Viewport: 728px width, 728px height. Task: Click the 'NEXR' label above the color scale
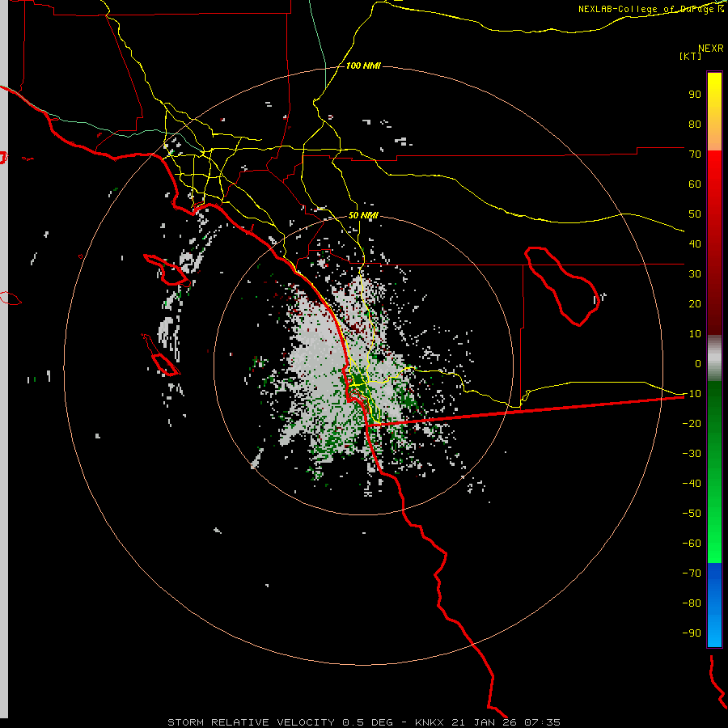tap(710, 49)
